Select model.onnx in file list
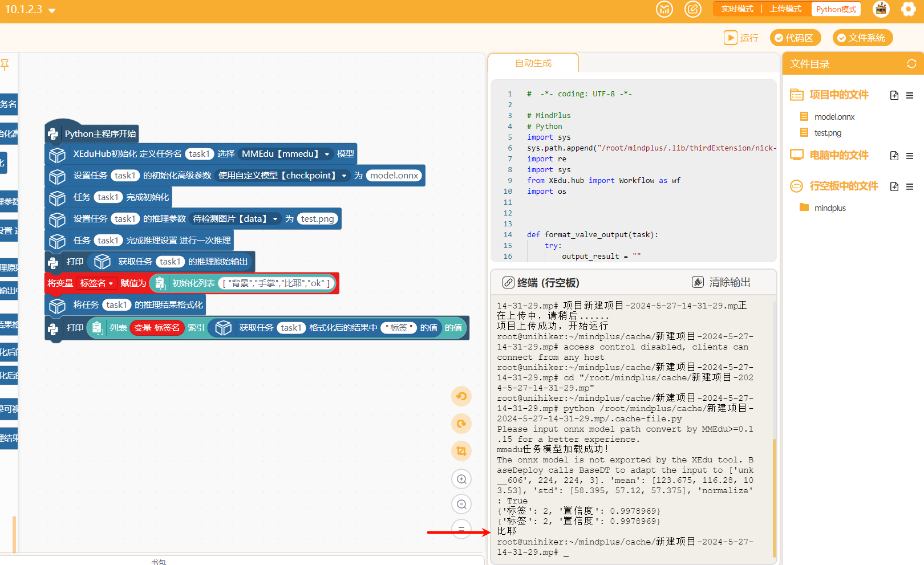Image resolution: width=924 pixels, height=565 pixels. [x=834, y=117]
